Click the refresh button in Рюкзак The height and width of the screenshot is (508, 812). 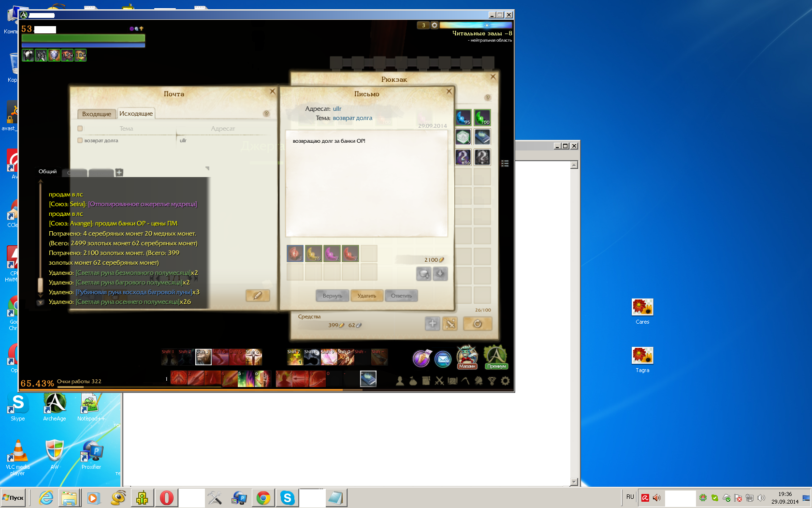pyautogui.click(x=478, y=324)
